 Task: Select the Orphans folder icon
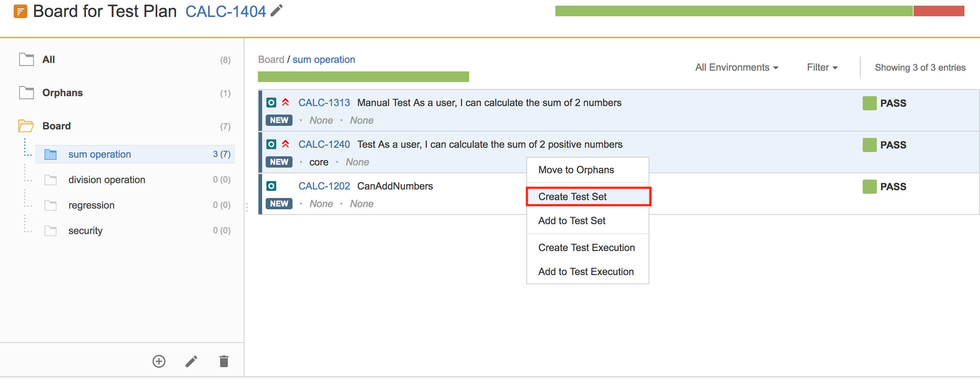coord(26,93)
